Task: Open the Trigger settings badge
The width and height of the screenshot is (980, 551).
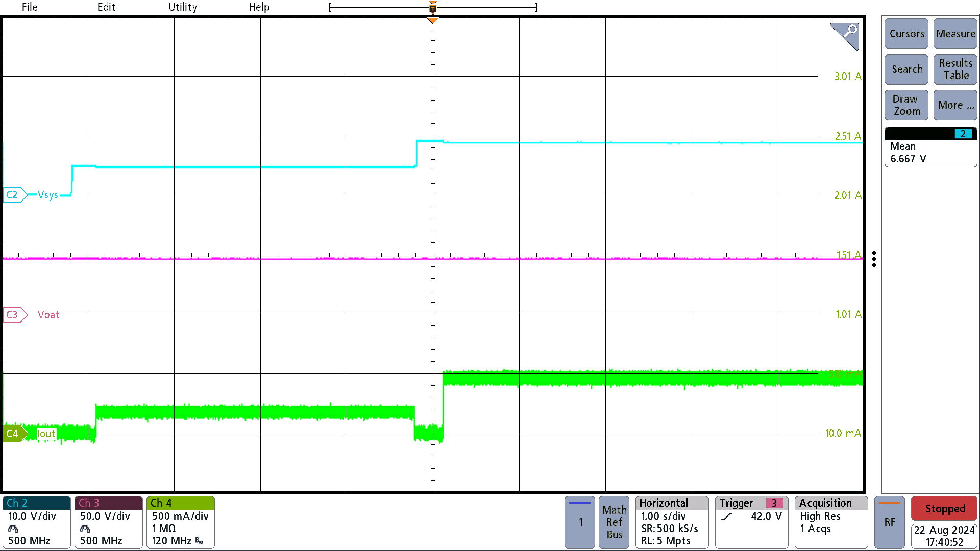Action: click(x=751, y=522)
